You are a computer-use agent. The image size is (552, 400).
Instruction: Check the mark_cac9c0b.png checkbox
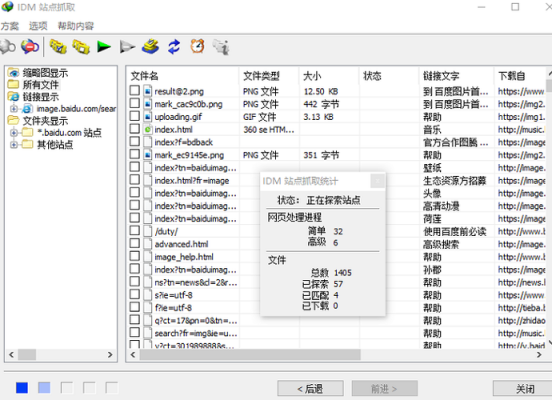point(134,104)
